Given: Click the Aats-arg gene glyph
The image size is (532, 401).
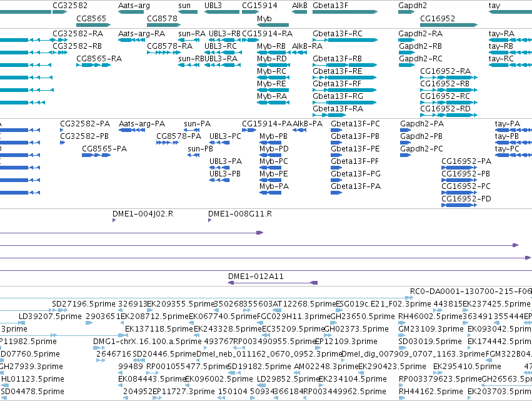Looking at the screenshot, I should tap(131, 12).
